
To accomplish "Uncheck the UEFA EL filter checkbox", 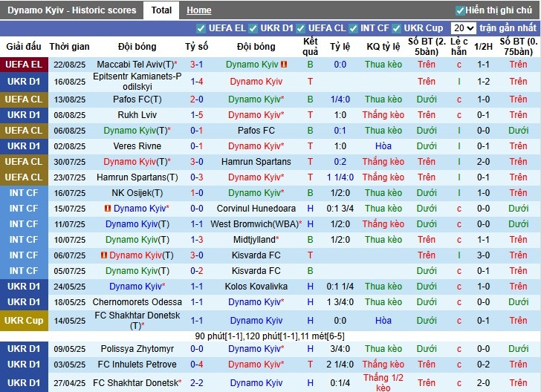I will [201, 28].
